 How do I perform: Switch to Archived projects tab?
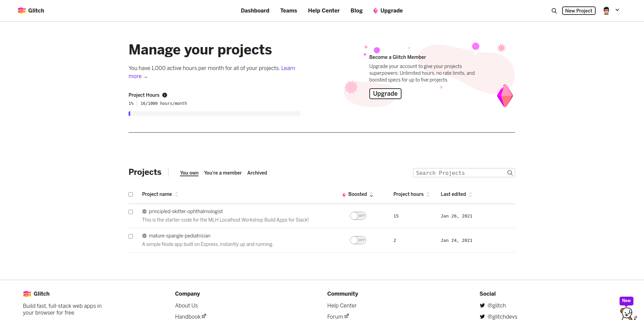pyautogui.click(x=257, y=173)
